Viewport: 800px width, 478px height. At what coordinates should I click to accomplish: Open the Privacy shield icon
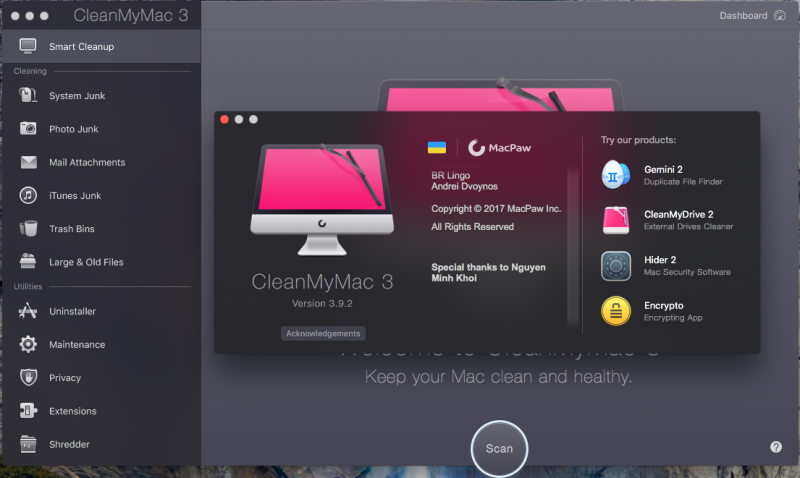28,378
